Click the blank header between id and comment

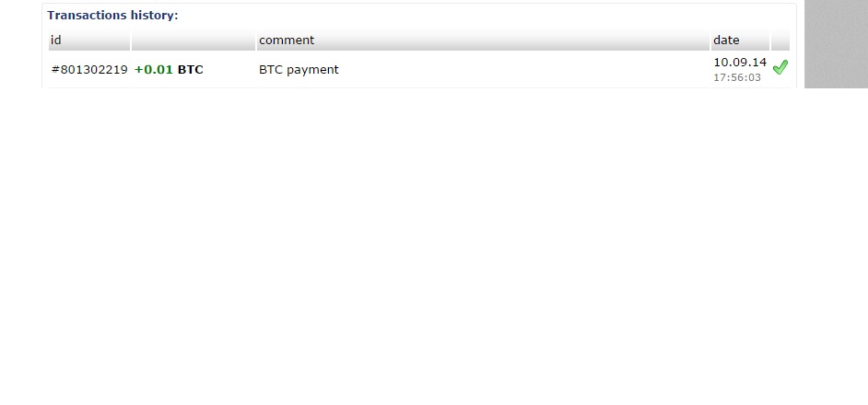click(x=194, y=40)
